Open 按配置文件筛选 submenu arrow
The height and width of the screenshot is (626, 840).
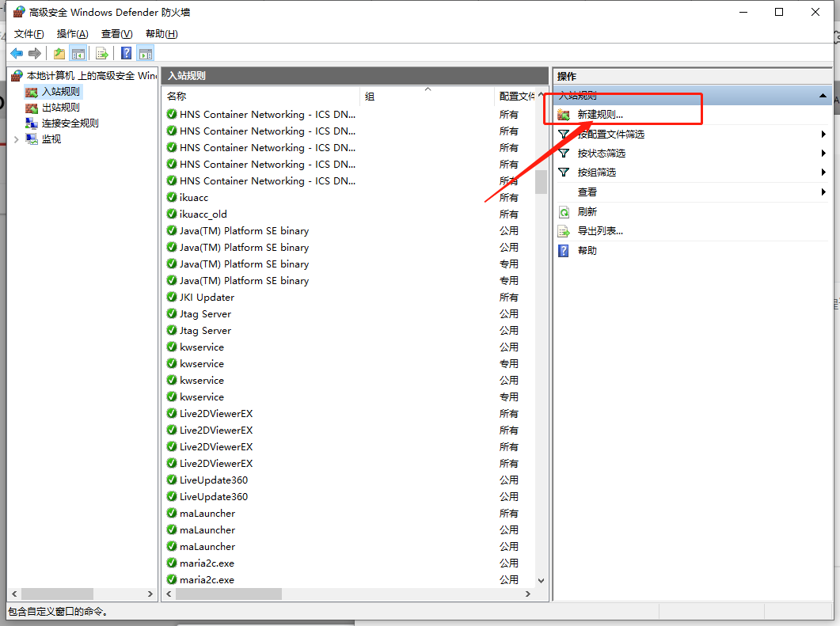coord(823,134)
